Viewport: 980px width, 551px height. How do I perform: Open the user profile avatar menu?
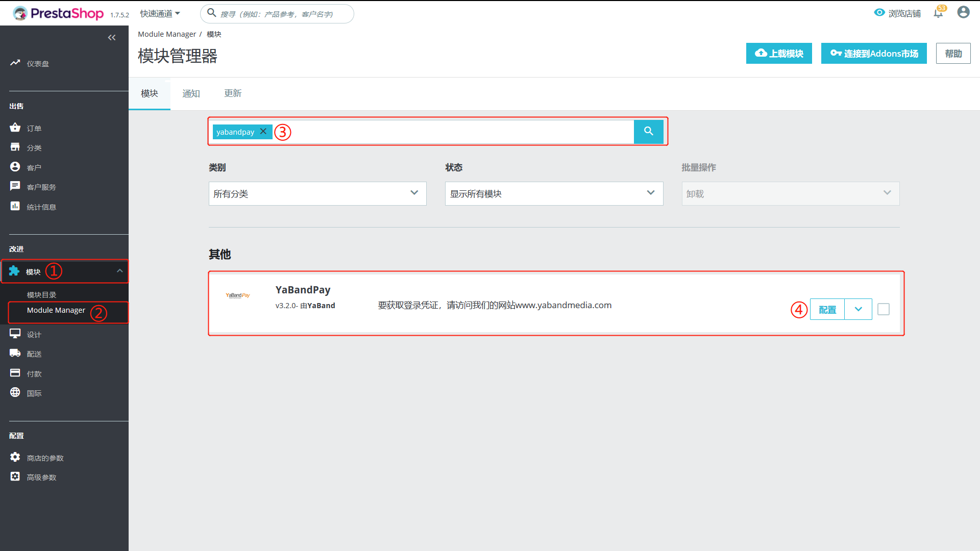(x=963, y=12)
